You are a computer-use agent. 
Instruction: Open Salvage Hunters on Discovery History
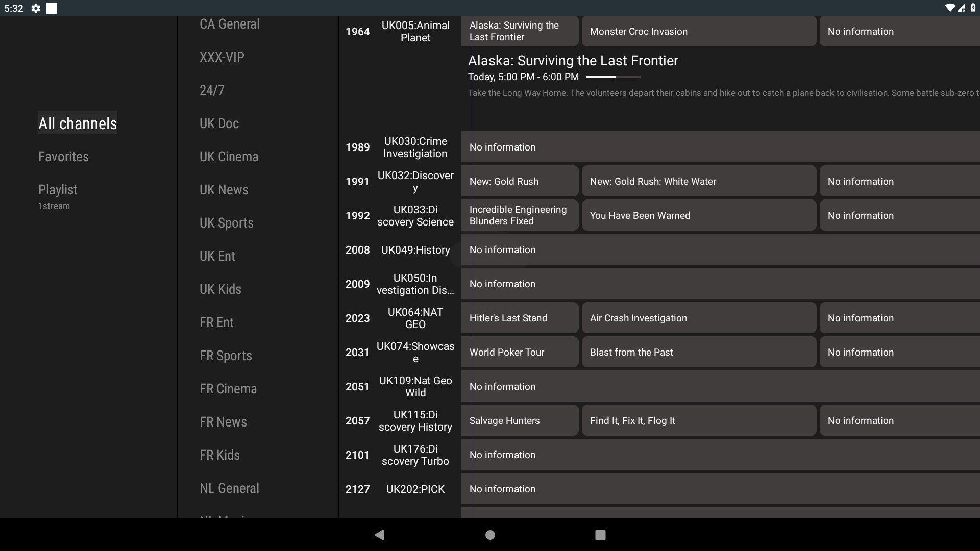pyautogui.click(x=520, y=420)
